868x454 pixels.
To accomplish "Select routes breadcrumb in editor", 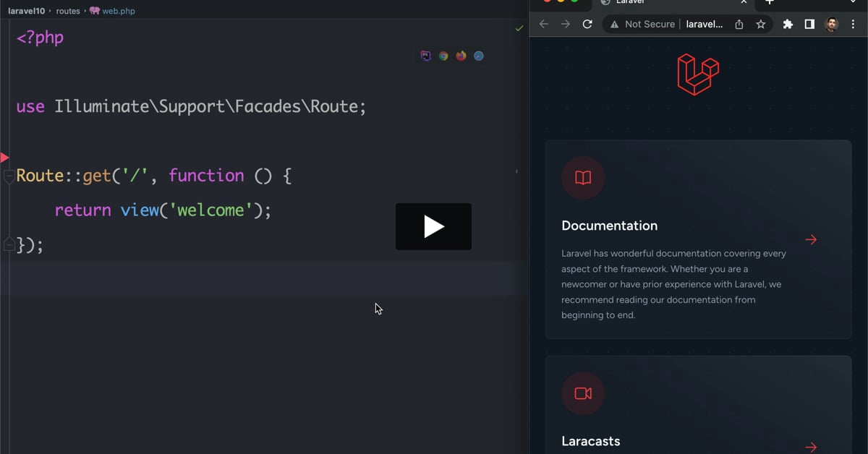I will point(68,11).
